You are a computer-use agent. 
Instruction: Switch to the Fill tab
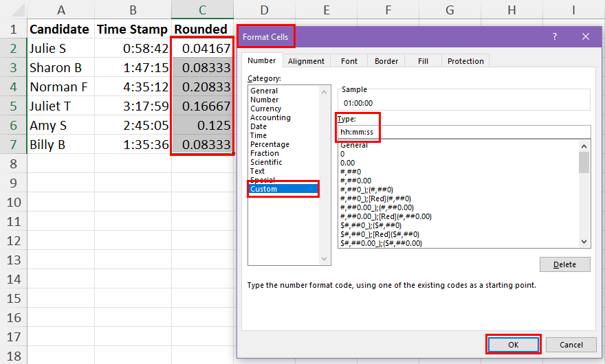423,61
